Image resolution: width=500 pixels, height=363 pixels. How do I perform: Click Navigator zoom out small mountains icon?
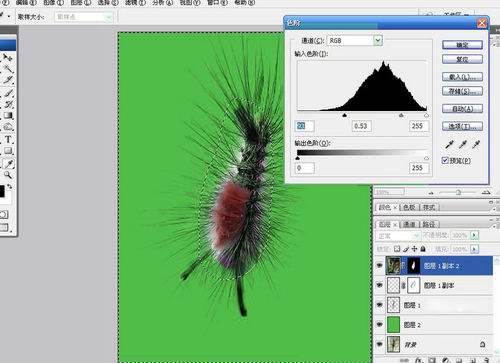pos(431,193)
